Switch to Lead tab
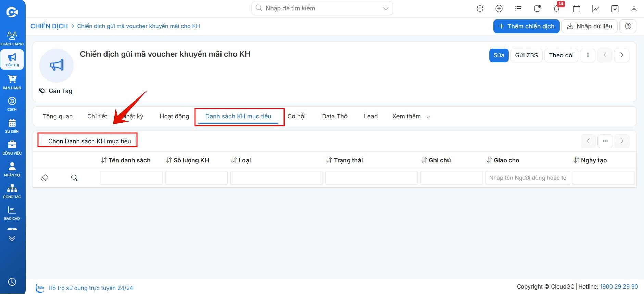This screenshot has height=294, width=644. (371, 116)
